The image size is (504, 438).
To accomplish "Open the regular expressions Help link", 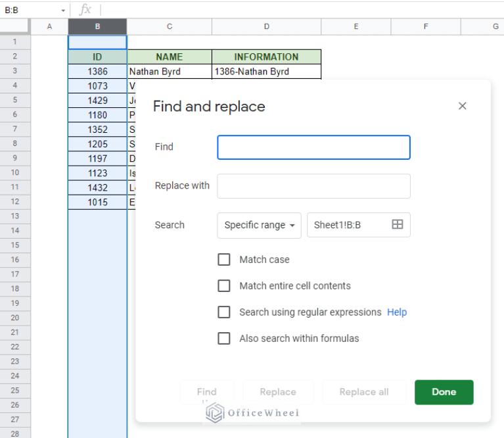I will pos(397,312).
